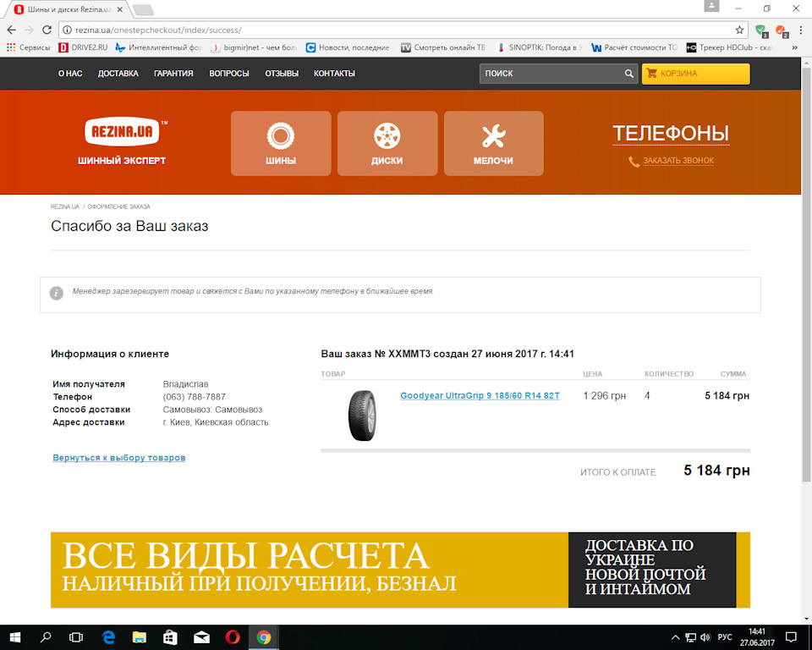812x650 pixels.
Task: Bookmark the page with star icon
Action: pos(739,30)
